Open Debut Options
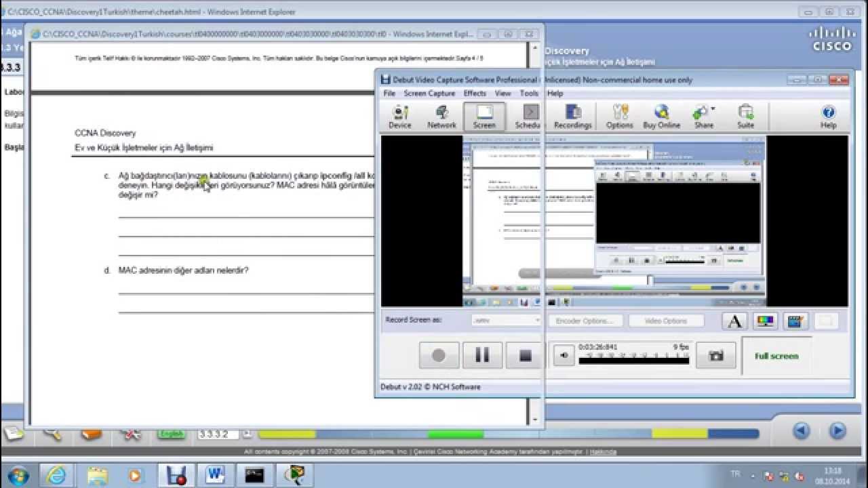This screenshot has height=488, width=868. tap(619, 116)
